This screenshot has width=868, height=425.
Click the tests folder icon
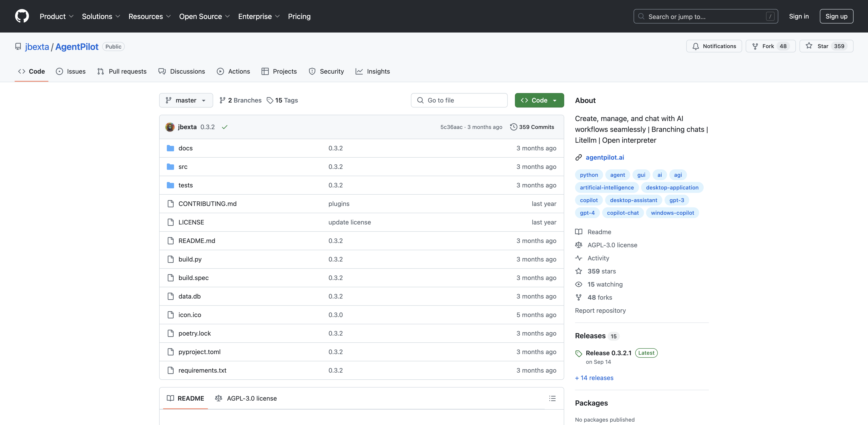170,185
